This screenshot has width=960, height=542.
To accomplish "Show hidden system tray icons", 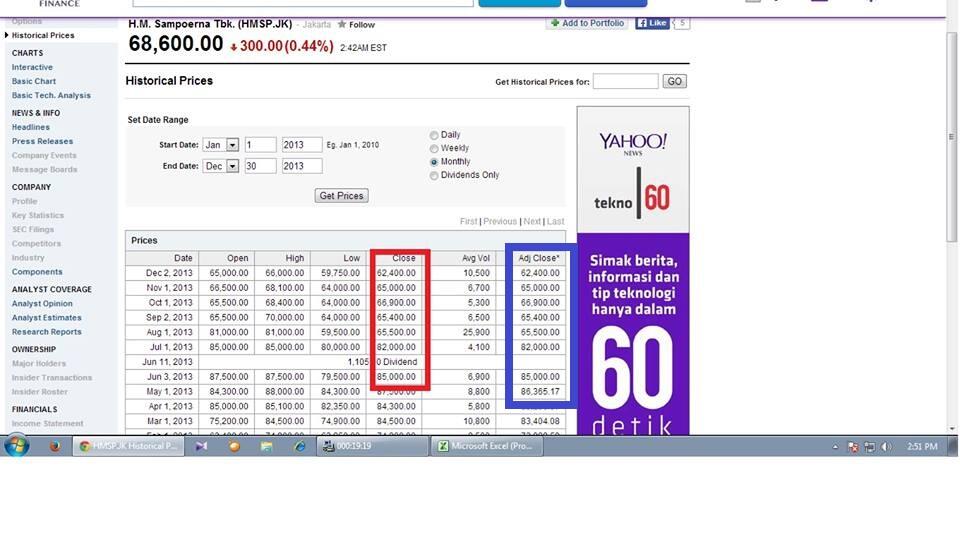I will (x=835, y=447).
